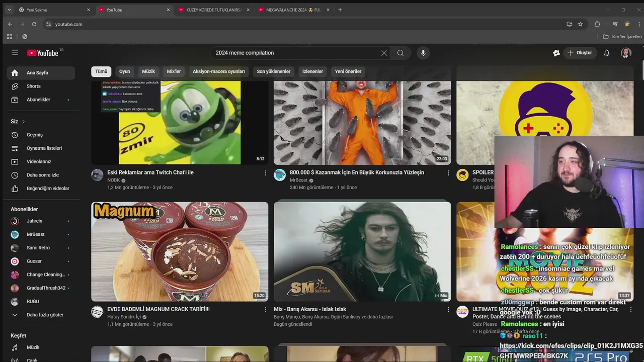This screenshot has height=362, width=644.
Task: Open browser extensions puzzle icon
Action: (x=597, y=24)
